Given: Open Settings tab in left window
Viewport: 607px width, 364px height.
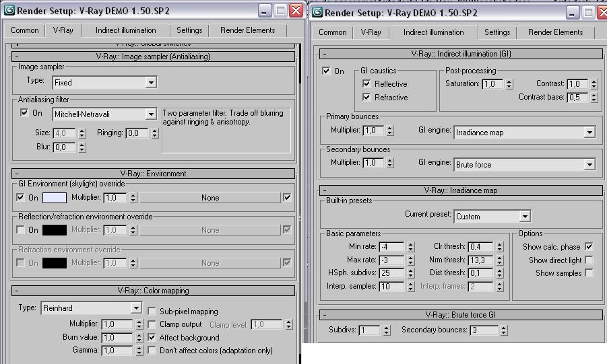Looking at the screenshot, I should point(189,30).
